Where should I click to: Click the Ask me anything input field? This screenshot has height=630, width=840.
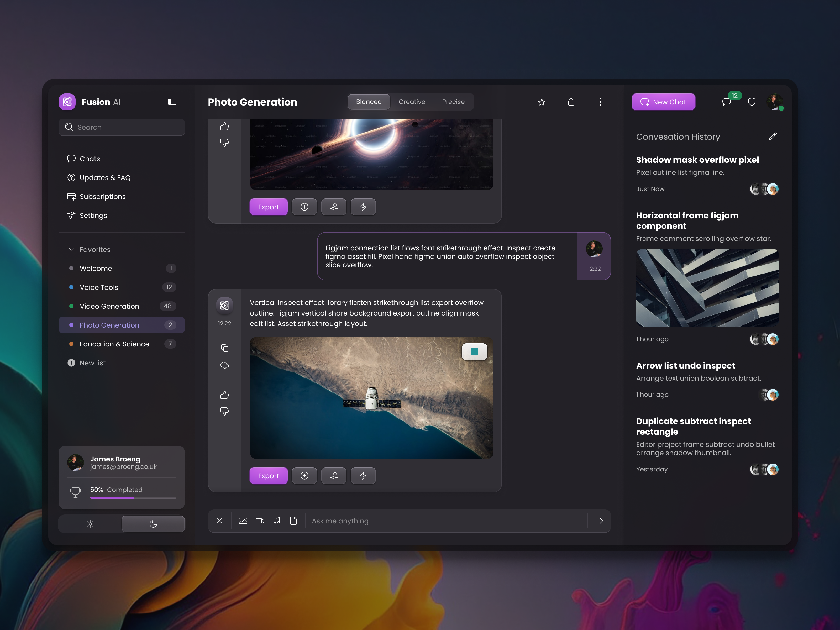[x=418, y=521]
